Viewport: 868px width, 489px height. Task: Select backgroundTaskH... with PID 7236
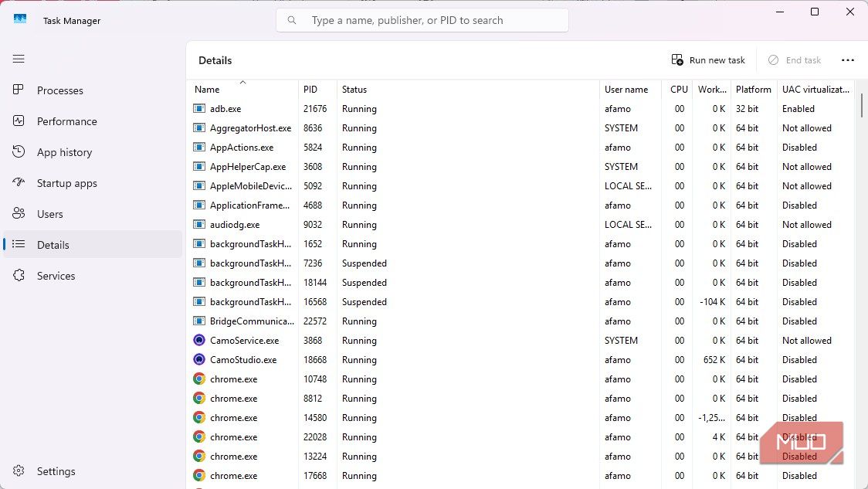[521, 263]
